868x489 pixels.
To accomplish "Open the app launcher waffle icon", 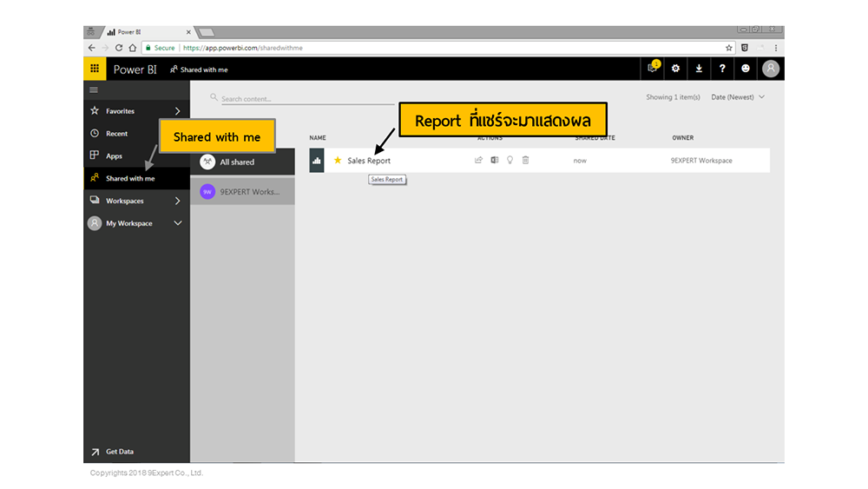I will point(95,69).
